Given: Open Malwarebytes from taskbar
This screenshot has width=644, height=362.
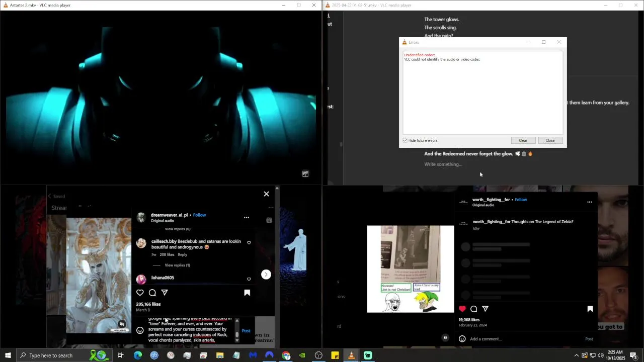Looking at the screenshot, I should (x=253, y=355).
